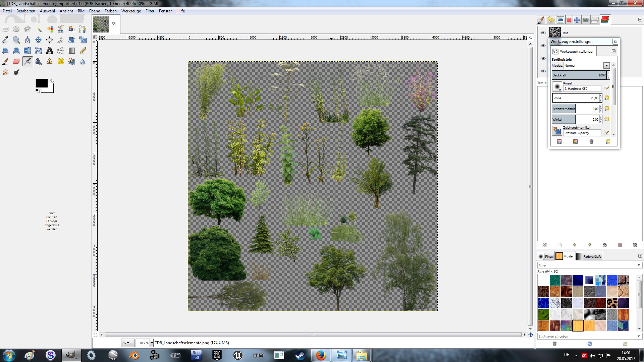The image size is (644, 362).
Task: Reset Größe to the brush default
Action: (607, 98)
